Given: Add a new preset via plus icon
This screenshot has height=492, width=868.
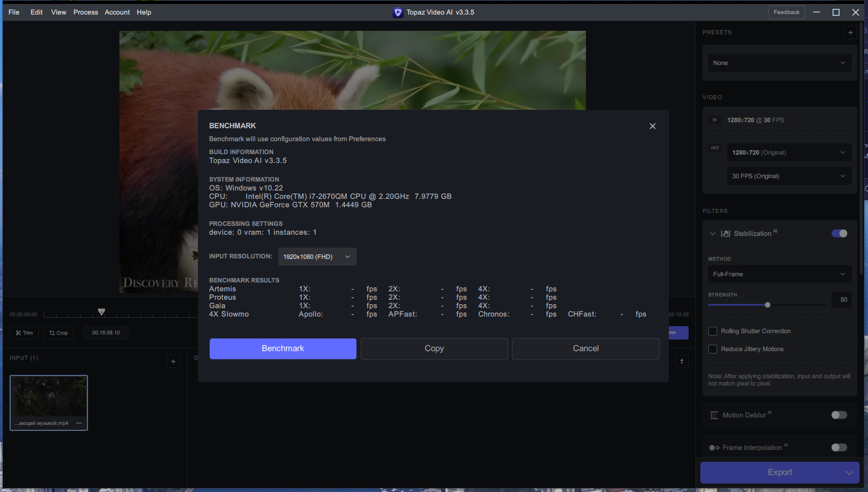Looking at the screenshot, I should tap(850, 33).
